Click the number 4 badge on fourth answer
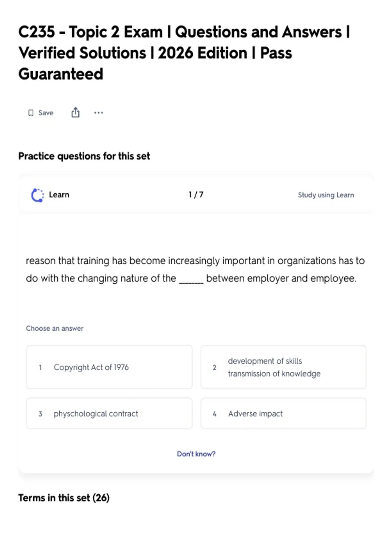The height and width of the screenshot is (556, 392). click(214, 414)
